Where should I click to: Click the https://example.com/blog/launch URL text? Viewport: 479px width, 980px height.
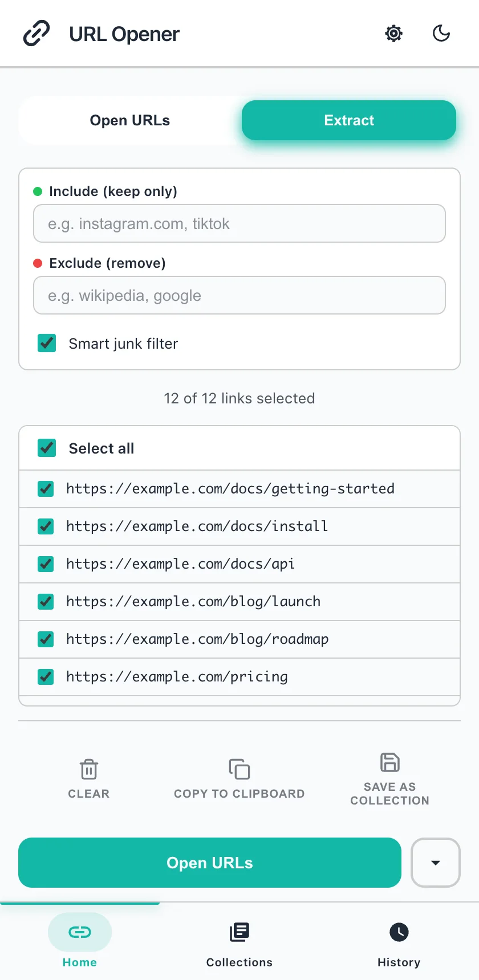click(x=193, y=602)
